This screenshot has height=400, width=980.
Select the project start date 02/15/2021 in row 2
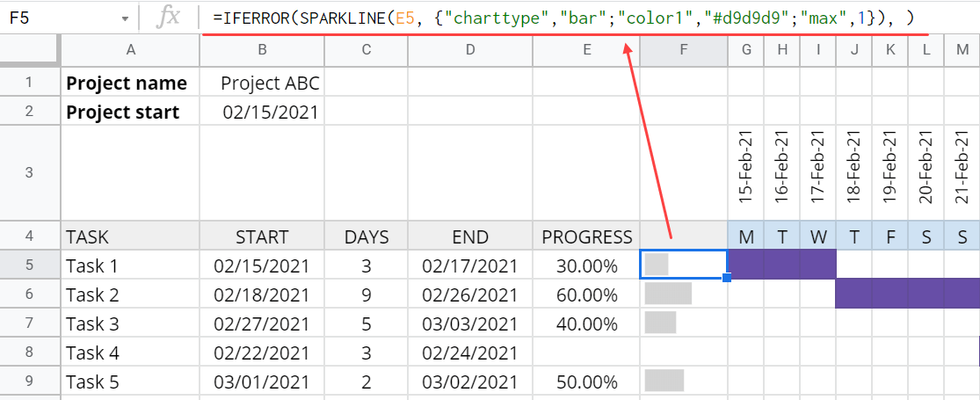coord(263,112)
